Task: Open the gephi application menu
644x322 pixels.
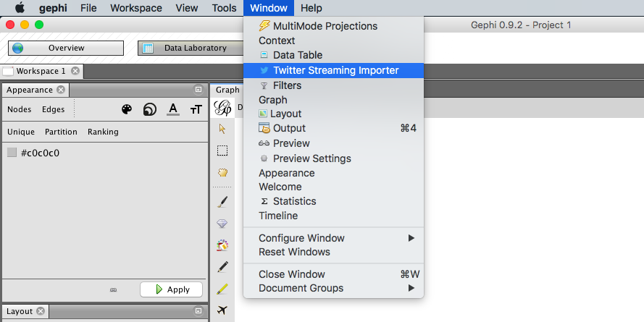Action: click(54, 8)
